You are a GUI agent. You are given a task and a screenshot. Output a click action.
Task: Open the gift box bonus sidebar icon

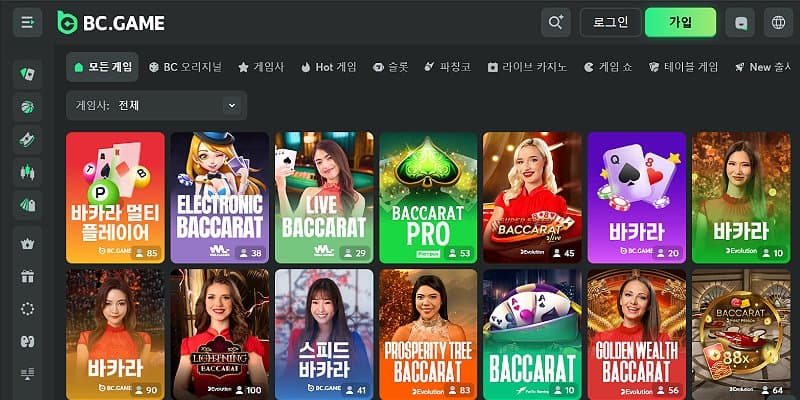click(27, 275)
